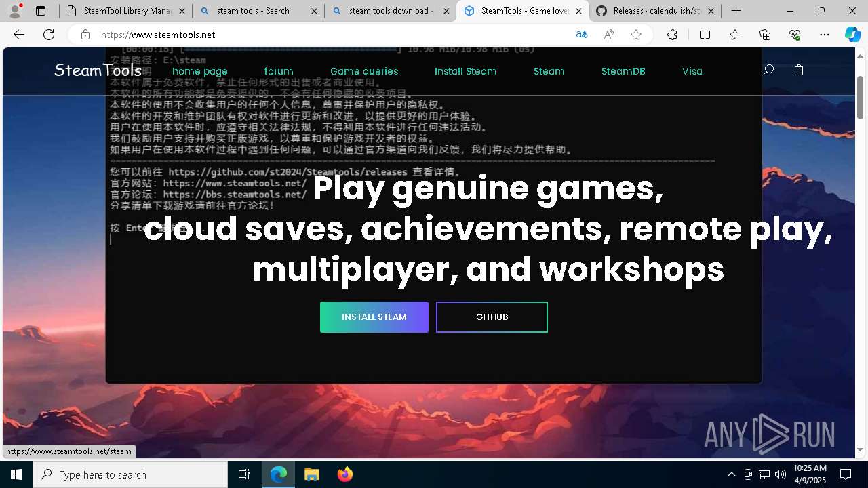Viewport: 868px width, 488px height.
Task: Launch Firefox from the taskbar
Action: (x=344, y=474)
